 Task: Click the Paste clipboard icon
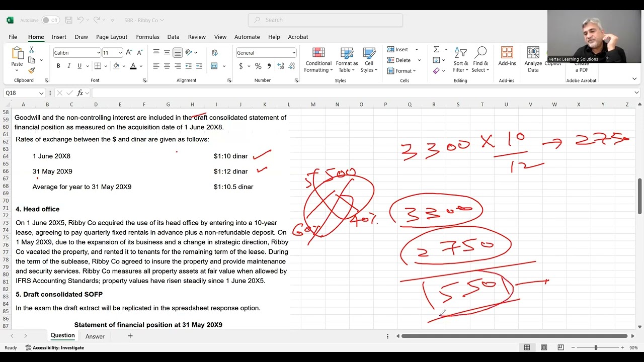[x=17, y=53]
